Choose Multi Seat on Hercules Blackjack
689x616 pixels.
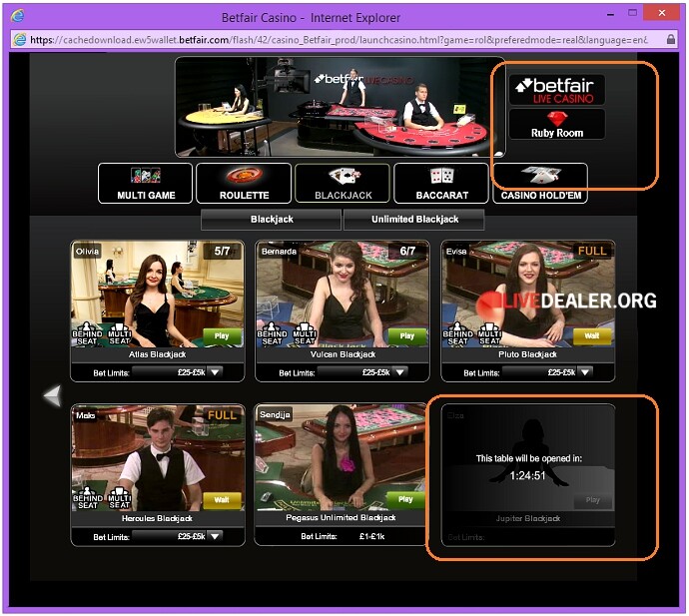click(120, 498)
